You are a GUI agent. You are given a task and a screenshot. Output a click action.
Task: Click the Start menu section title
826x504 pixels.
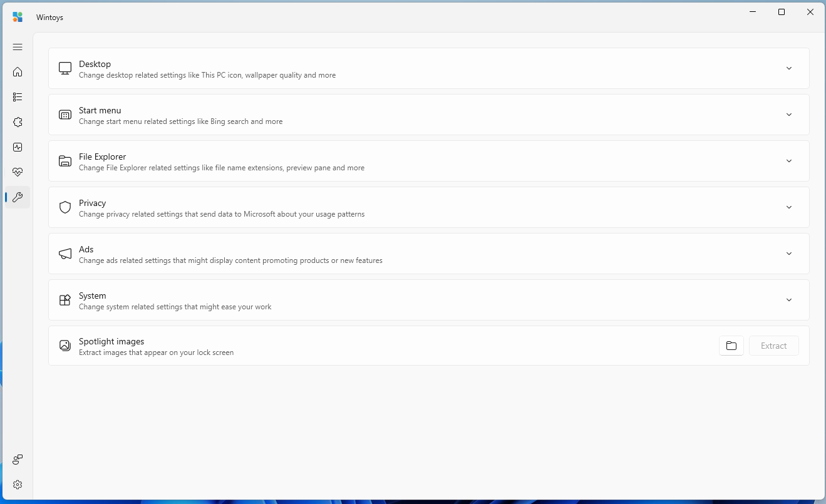click(100, 110)
